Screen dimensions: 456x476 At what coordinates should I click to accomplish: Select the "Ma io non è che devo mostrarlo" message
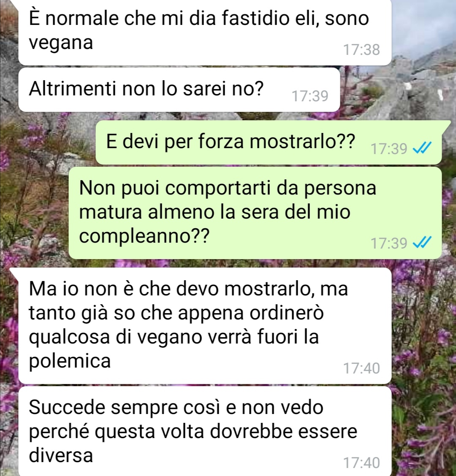pos(205,326)
